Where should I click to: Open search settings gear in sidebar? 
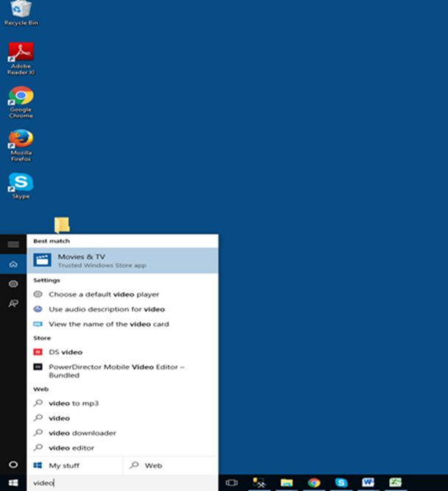13,284
